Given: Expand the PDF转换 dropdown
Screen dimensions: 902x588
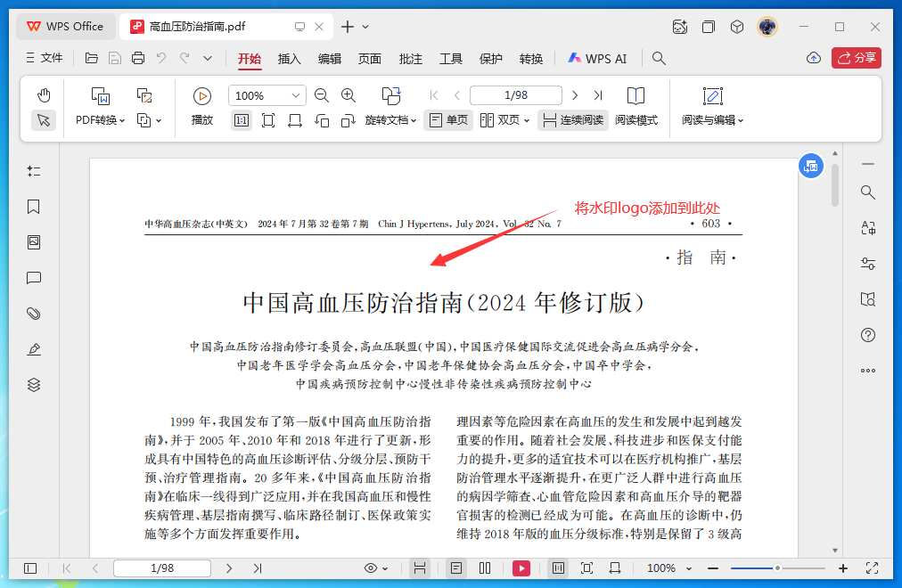Looking at the screenshot, I should tap(100, 120).
